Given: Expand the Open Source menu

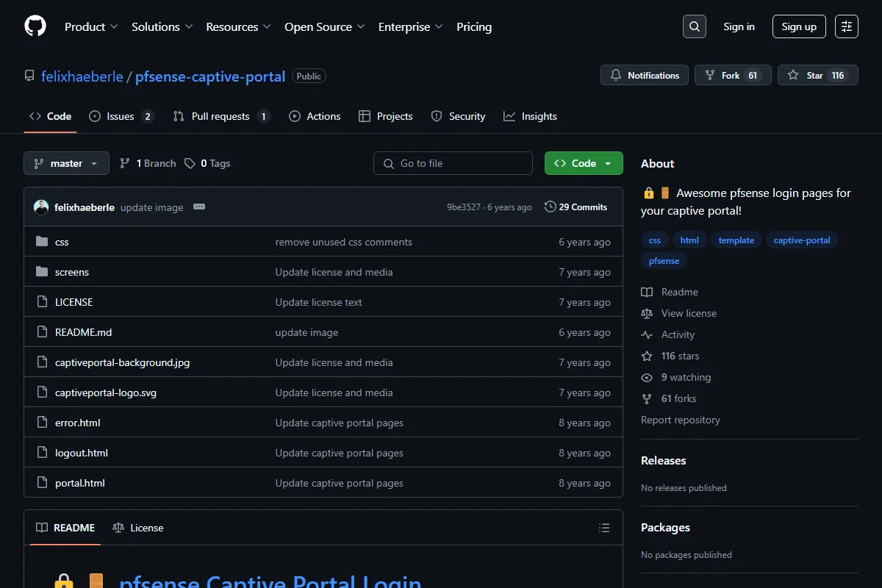Looking at the screenshot, I should 325,26.
